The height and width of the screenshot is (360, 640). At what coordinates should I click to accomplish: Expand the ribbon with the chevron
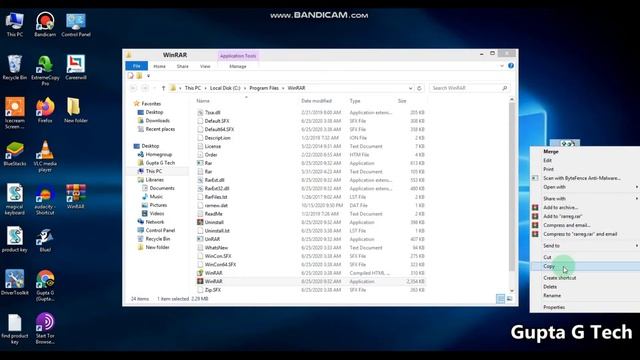502,66
